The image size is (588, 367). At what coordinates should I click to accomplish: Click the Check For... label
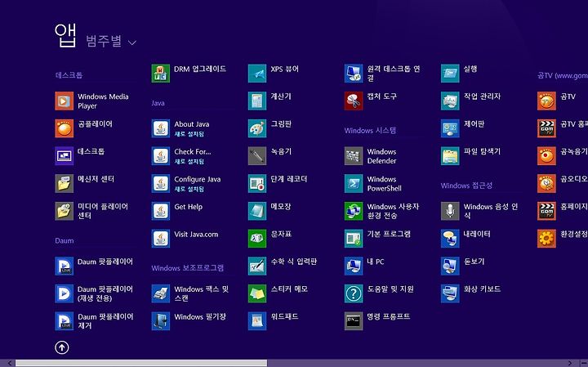point(193,151)
